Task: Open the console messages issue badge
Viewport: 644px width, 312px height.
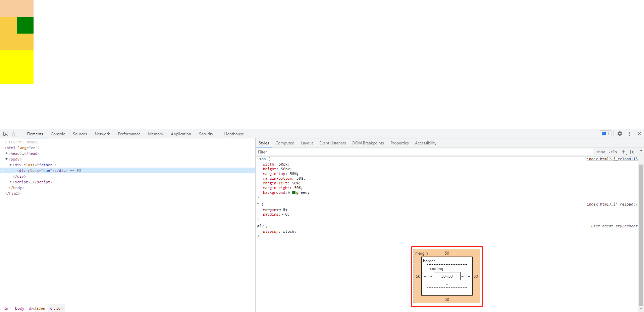Action: click(605, 134)
